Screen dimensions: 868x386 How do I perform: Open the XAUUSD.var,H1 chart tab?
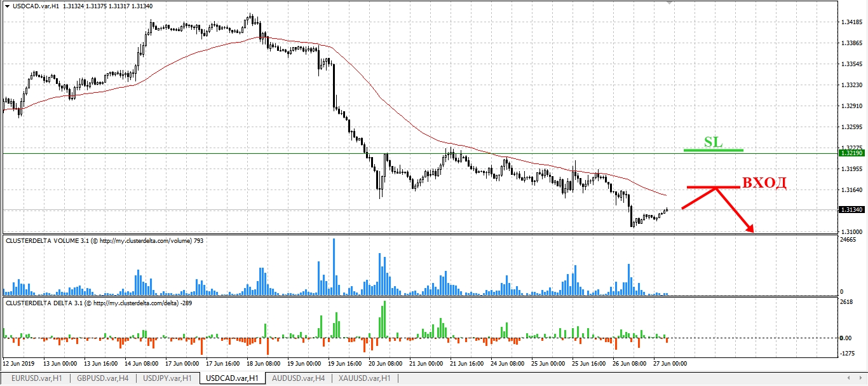365,378
